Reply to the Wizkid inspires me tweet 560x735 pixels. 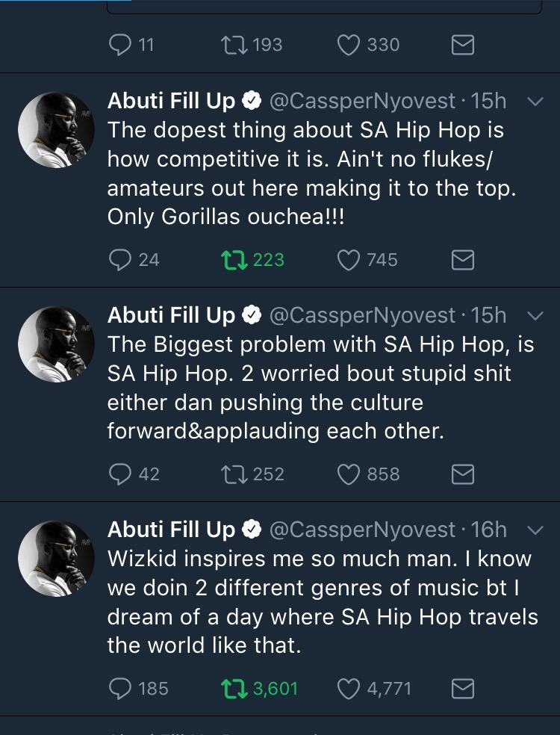120,688
